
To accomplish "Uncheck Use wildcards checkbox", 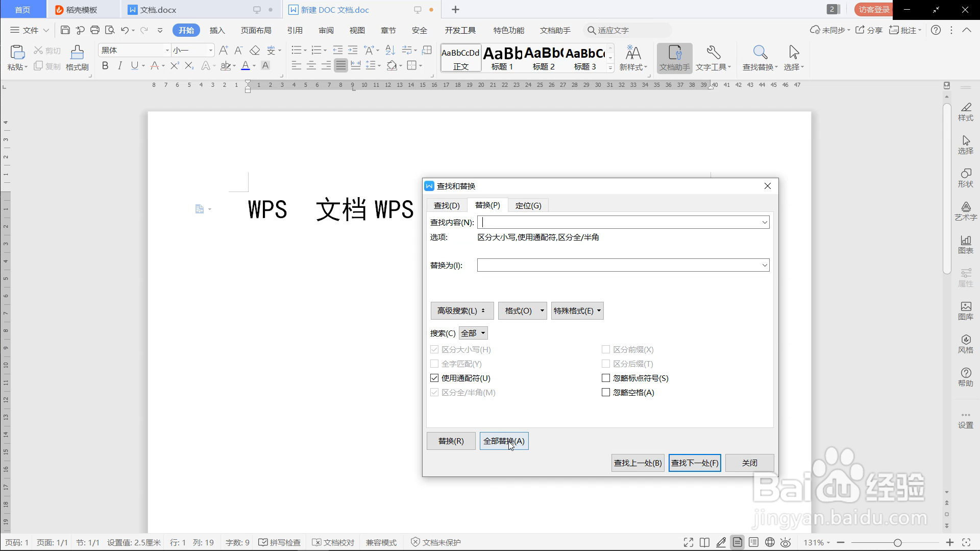I will (434, 378).
